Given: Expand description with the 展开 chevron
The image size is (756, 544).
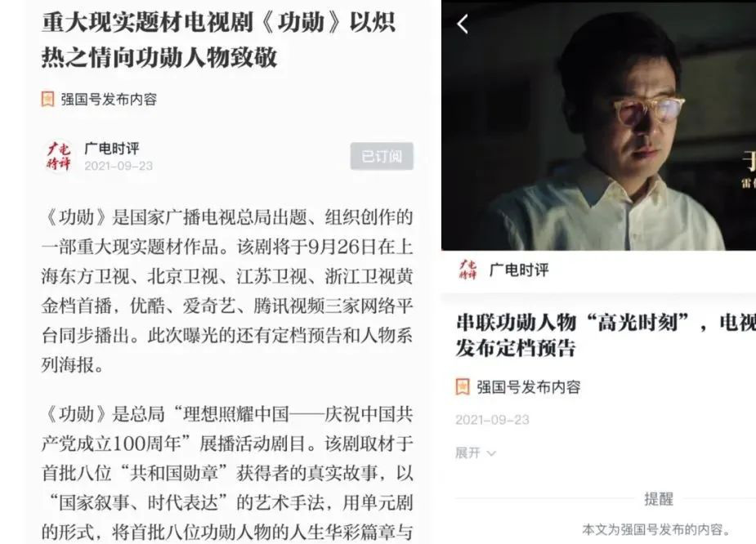Looking at the screenshot, I should tap(491, 453).
